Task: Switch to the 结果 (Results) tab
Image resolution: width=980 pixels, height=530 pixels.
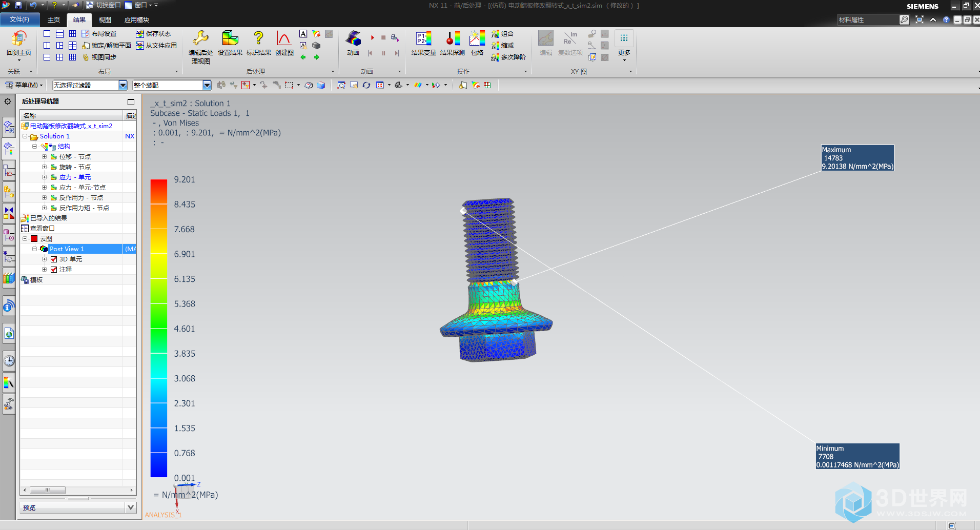Action: (x=79, y=20)
